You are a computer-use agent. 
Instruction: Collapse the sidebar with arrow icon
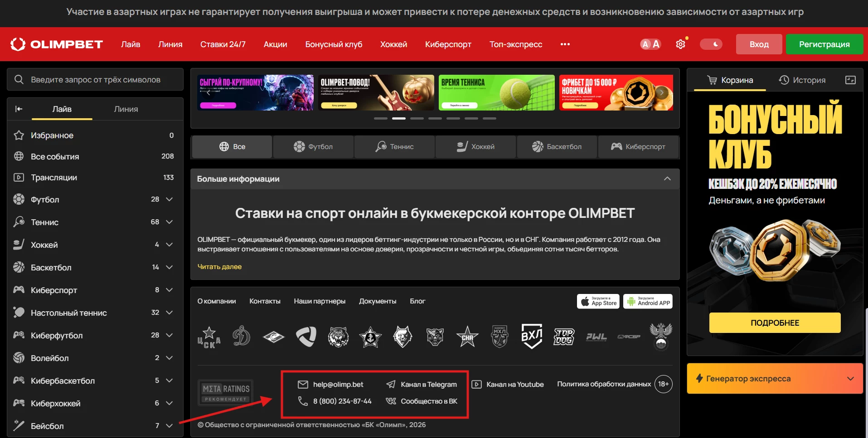[19, 109]
